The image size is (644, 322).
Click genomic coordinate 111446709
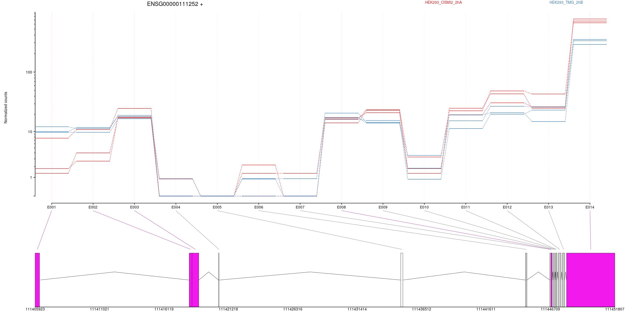550,309
